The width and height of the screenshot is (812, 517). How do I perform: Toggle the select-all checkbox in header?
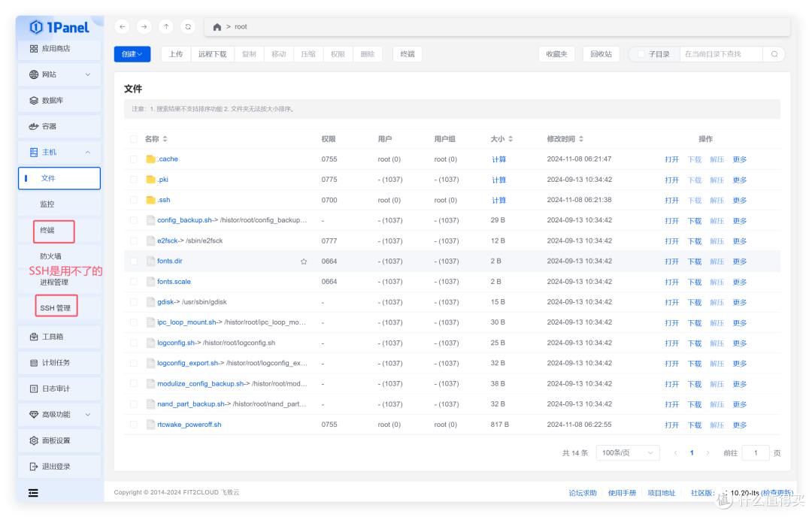pos(134,139)
